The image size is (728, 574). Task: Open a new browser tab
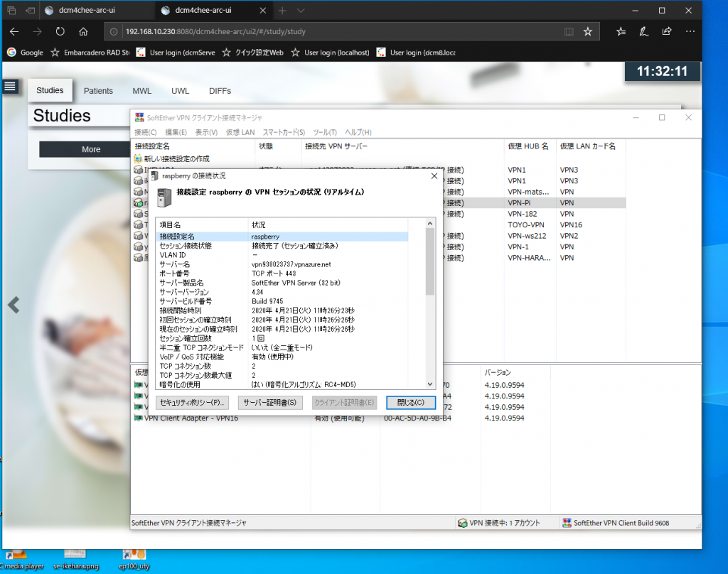point(282,10)
